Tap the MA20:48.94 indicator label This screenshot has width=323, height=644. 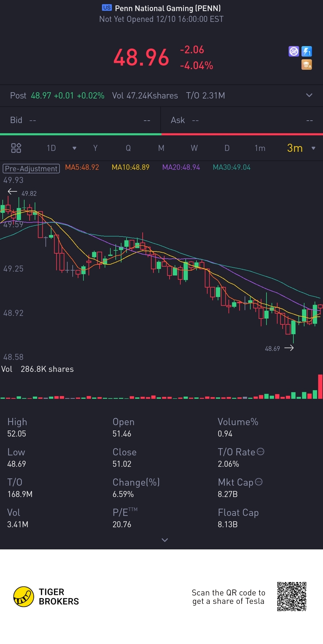pyautogui.click(x=181, y=167)
